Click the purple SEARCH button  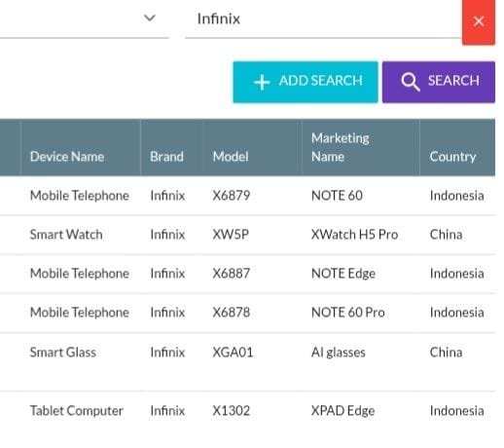(439, 82)
